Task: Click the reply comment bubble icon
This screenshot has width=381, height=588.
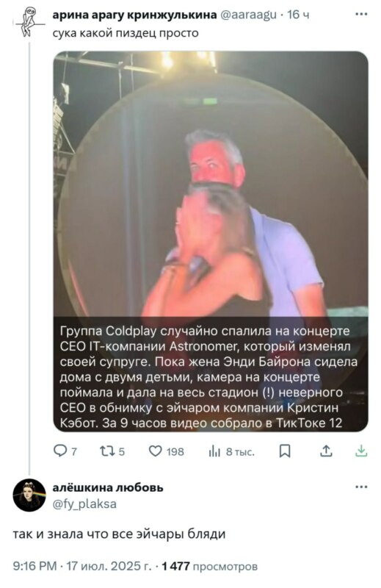Action: [x=60, y=451]
